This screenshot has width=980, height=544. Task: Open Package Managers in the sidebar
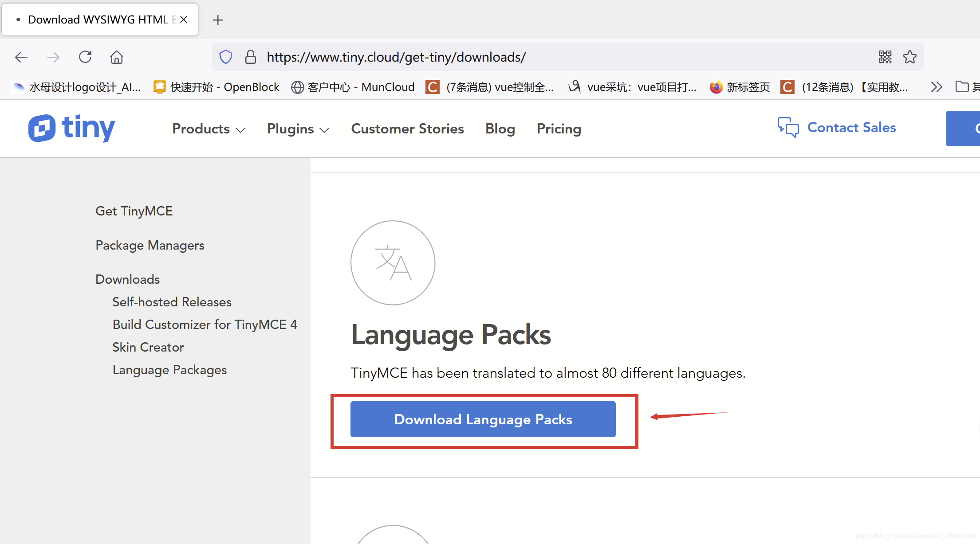(x=150, y=245)
